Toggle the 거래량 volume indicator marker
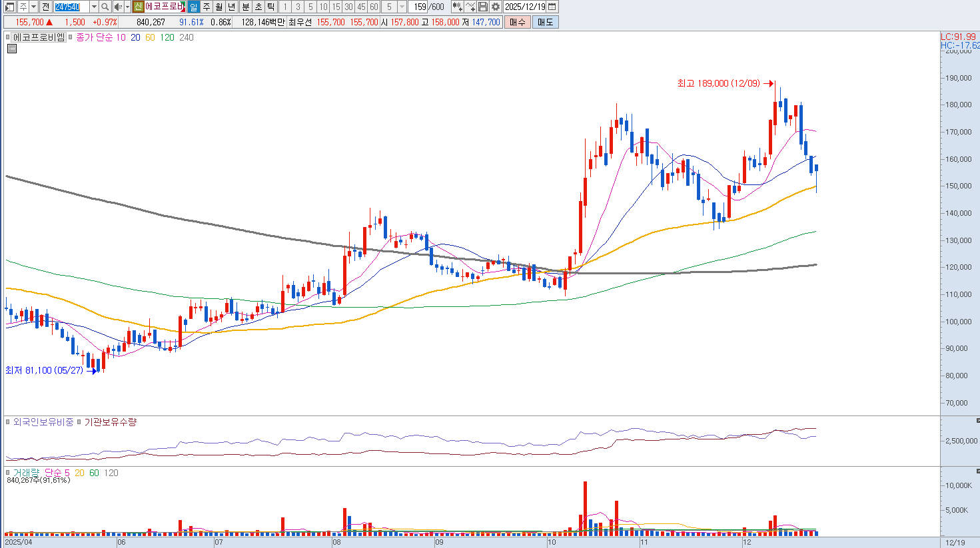The height and width of the screenshot is (548, 980). [x=9, y=473]
